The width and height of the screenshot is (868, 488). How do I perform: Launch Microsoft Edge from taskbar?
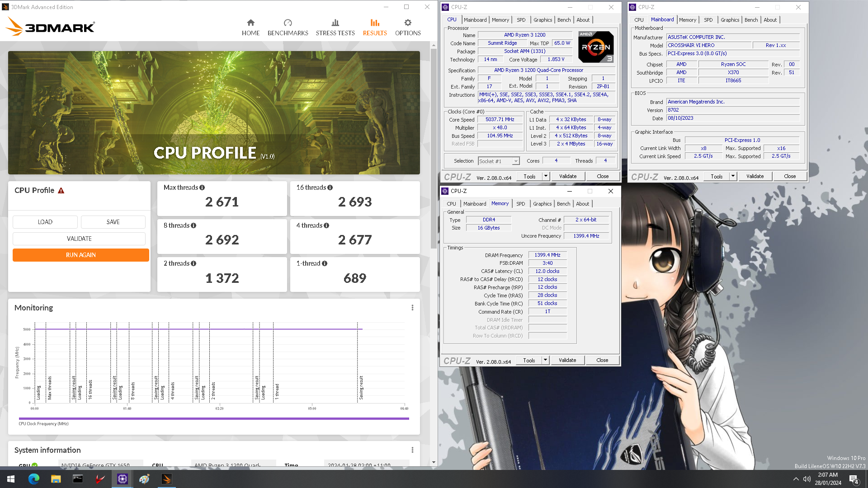click(34, 479)
